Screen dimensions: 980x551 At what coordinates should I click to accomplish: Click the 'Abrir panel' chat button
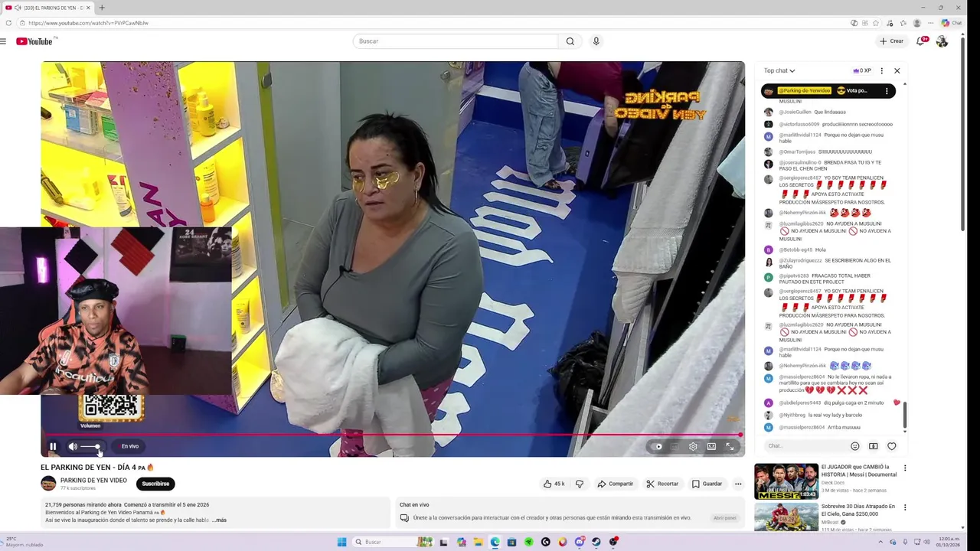[x=724, y=518]
